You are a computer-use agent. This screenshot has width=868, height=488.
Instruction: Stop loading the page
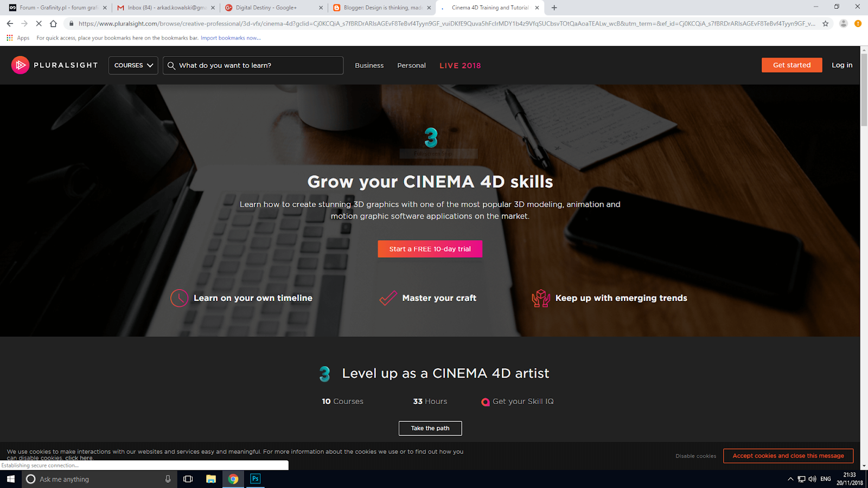tap(39, 23)
